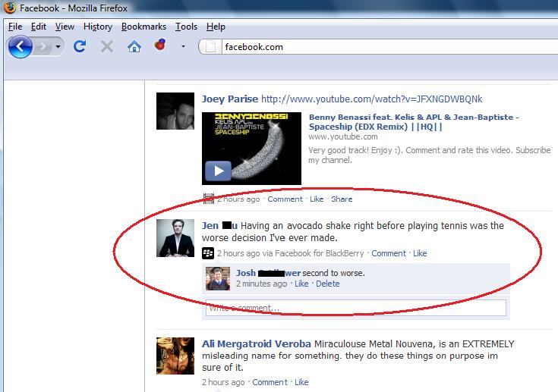Comment on Joey Parise's video post

(x=285, y=199)
